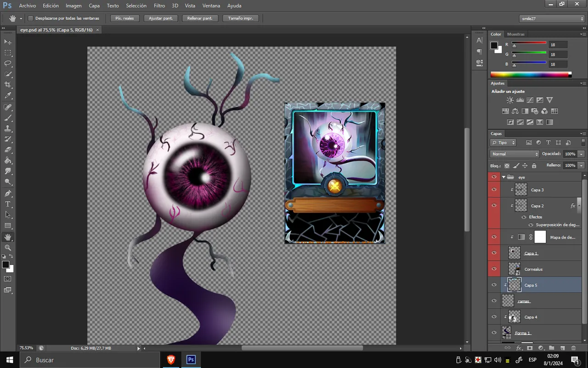Open the status bar info arrow
Screen dimensions: 588x368
(139, 348)
